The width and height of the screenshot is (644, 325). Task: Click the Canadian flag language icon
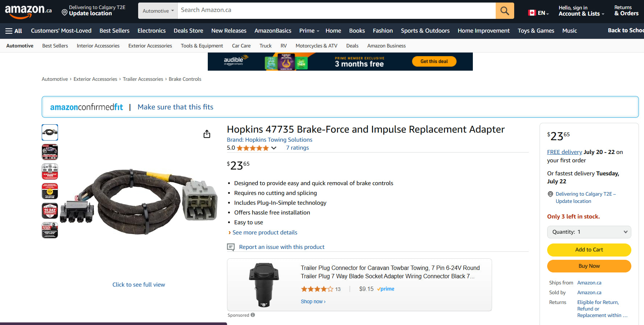pos(532,13)
